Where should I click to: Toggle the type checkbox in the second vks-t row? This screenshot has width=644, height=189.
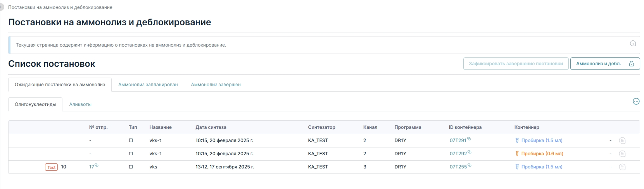point(131,154)
